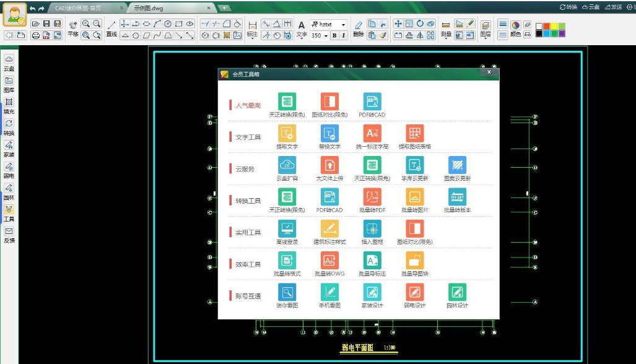Close the 会员工具箱 dialog

(489, 72)
